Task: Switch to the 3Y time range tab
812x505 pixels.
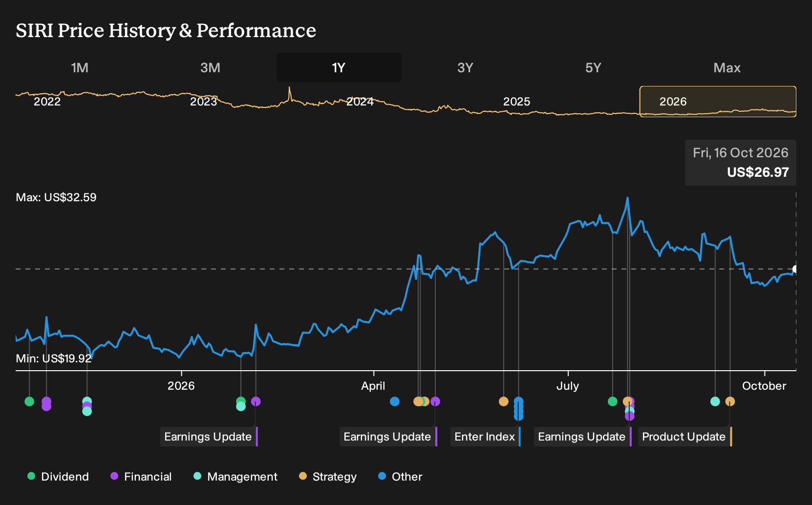Action: [x=465, y=67]
